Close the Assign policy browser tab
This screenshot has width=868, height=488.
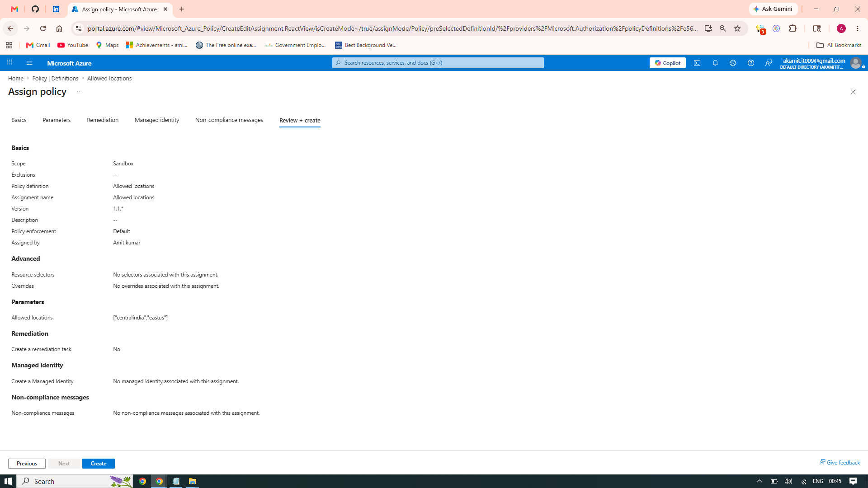[165, 9]
